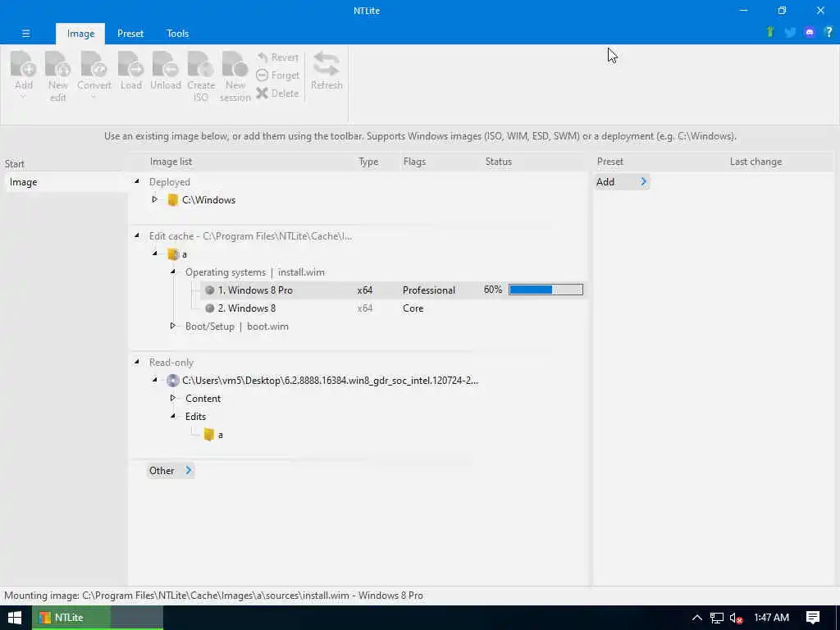
Task: Click the Type column header
Action: point(368,162)
